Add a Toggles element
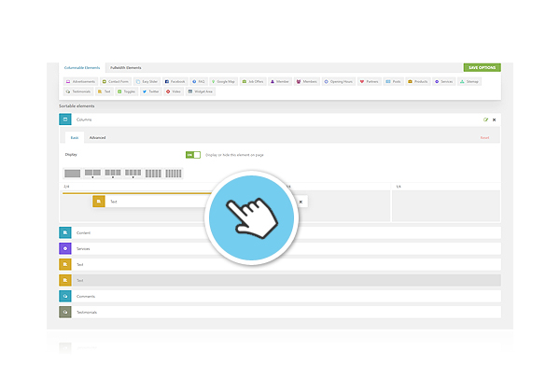Image resolution: width=560 pixels, height=392 pixels. click(127, 91)
